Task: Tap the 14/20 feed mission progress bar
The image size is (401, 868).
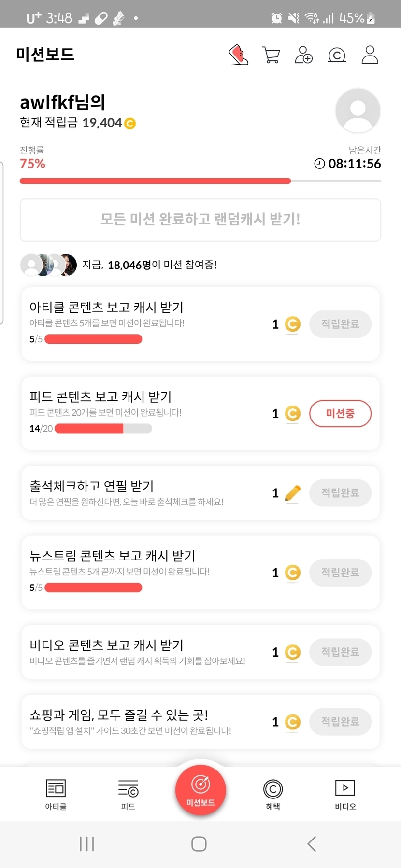Action: coord(103,428)
